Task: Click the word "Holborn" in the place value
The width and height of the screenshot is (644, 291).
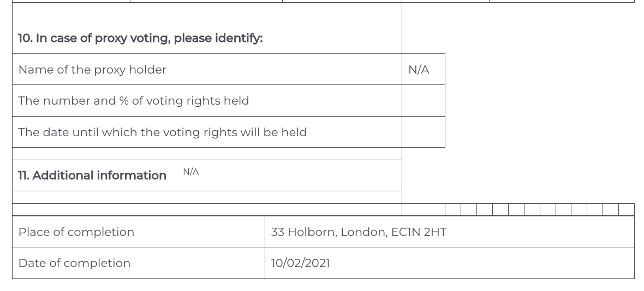Action: (311, 232)
